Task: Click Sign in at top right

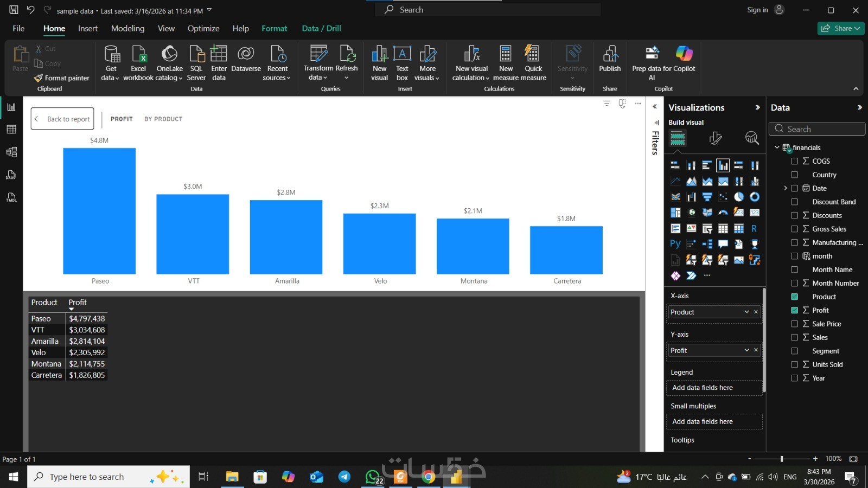Action: click(x=757, y=10)
